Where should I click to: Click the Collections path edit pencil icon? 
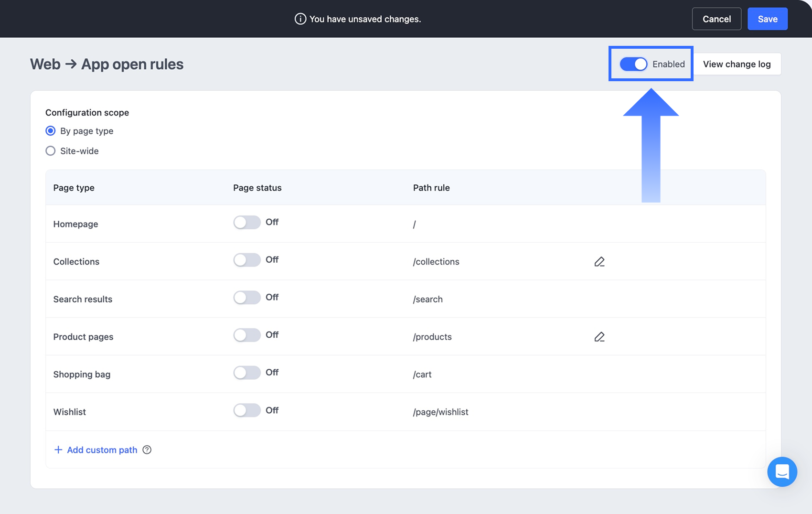599,261
